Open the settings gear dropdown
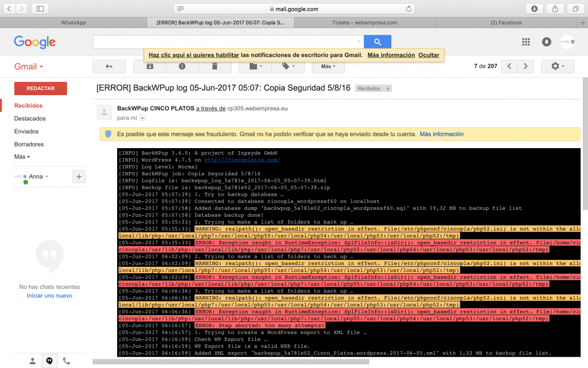This screenshot has height=368, width=588. click(x=558, y=66)
